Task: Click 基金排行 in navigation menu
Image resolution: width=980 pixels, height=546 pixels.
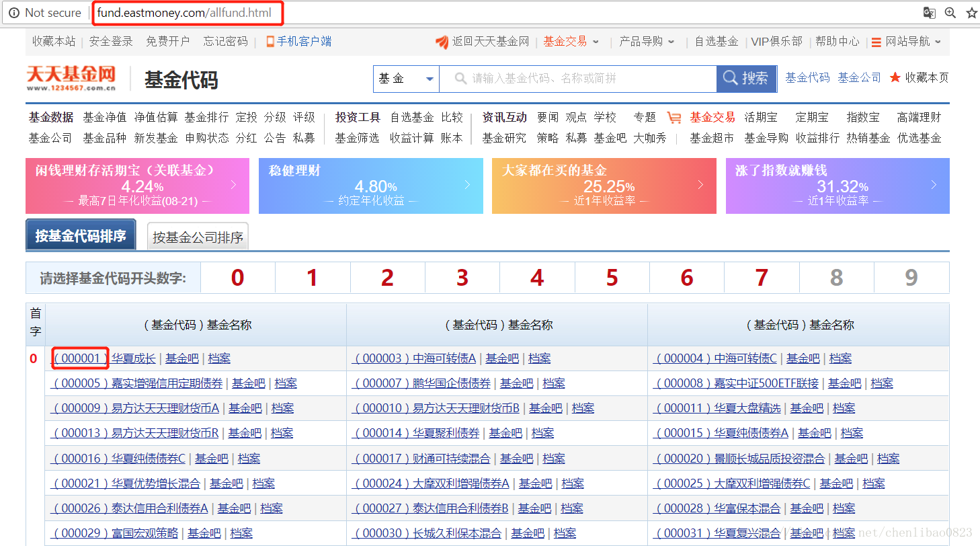Action: [x=206, y=117]
